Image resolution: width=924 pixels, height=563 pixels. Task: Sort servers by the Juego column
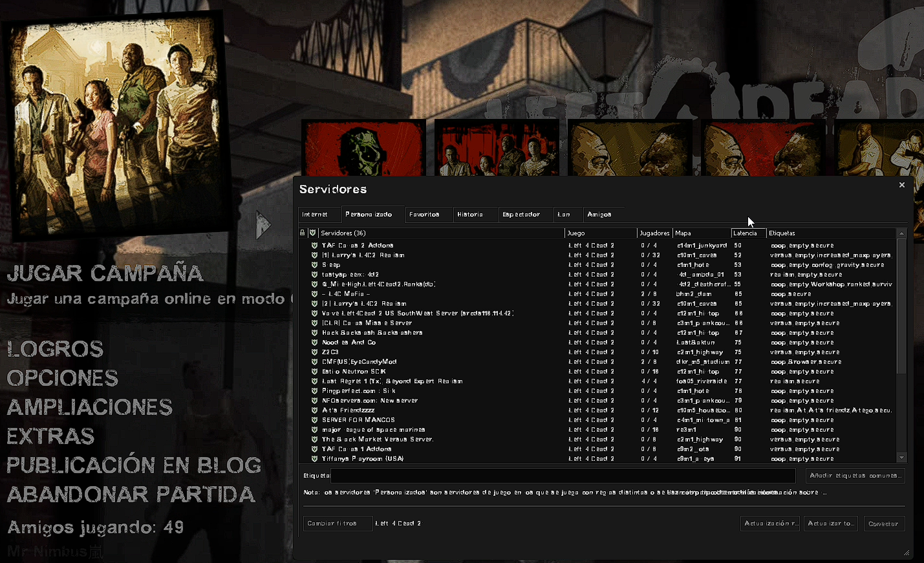[601, 233]
